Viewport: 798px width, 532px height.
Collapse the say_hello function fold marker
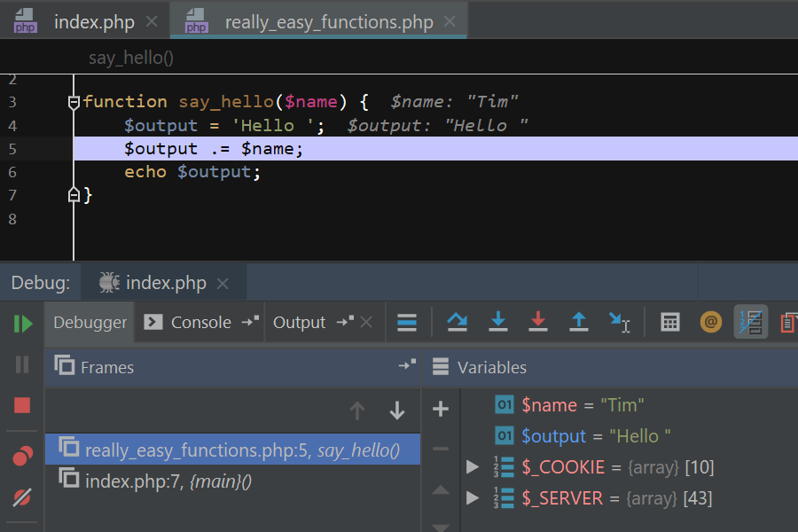point(74,102)
